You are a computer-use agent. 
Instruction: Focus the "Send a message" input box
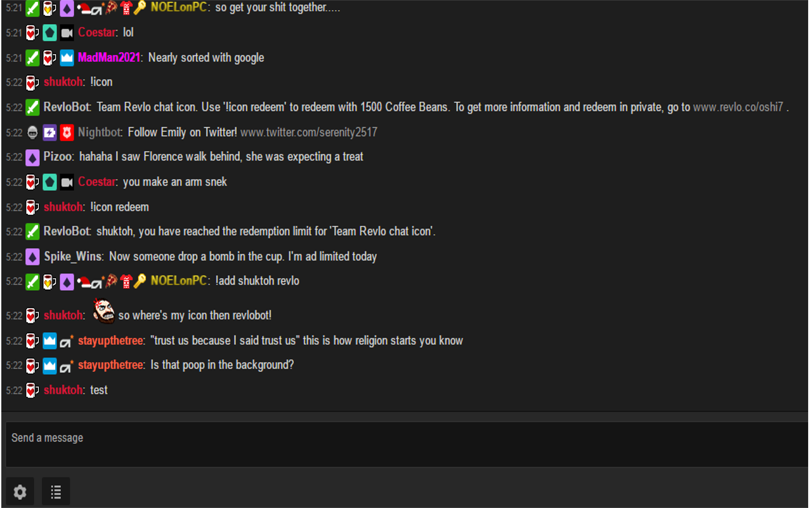tap(406, 444)
